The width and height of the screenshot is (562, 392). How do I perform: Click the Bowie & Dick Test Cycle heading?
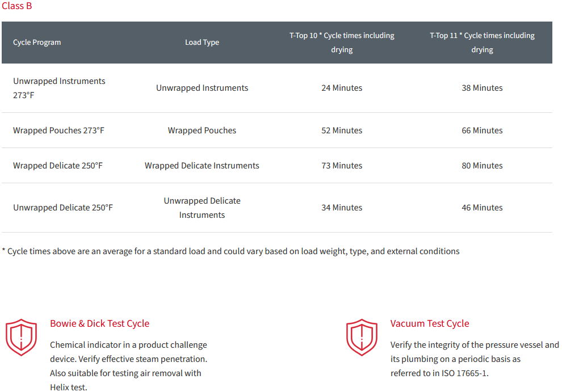click(x=100, y=323)
